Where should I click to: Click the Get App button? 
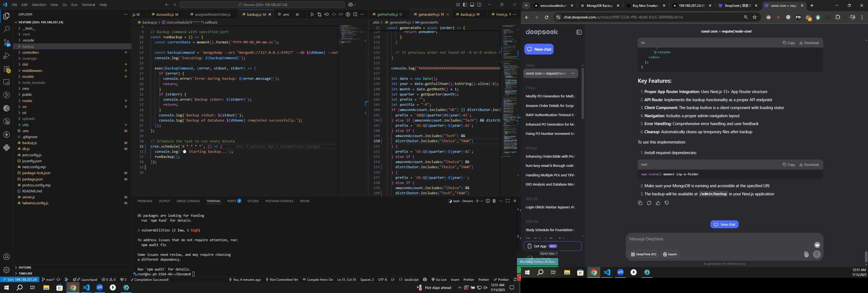tap(552, 246)
